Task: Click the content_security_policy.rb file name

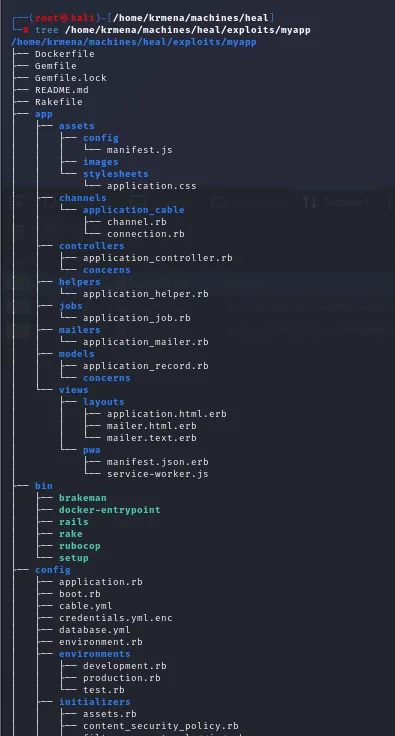Action: tap(161, 726)
